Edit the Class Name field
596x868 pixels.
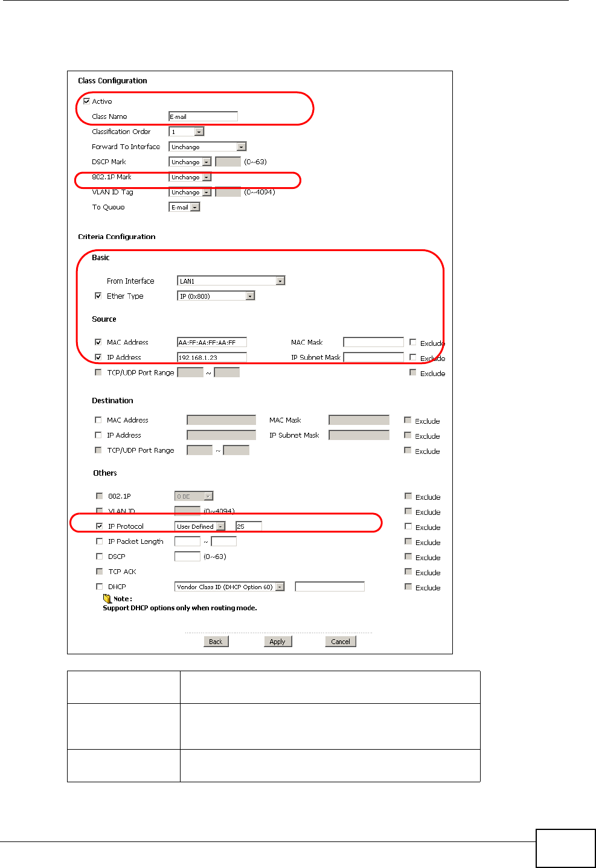tap(203, 116)
